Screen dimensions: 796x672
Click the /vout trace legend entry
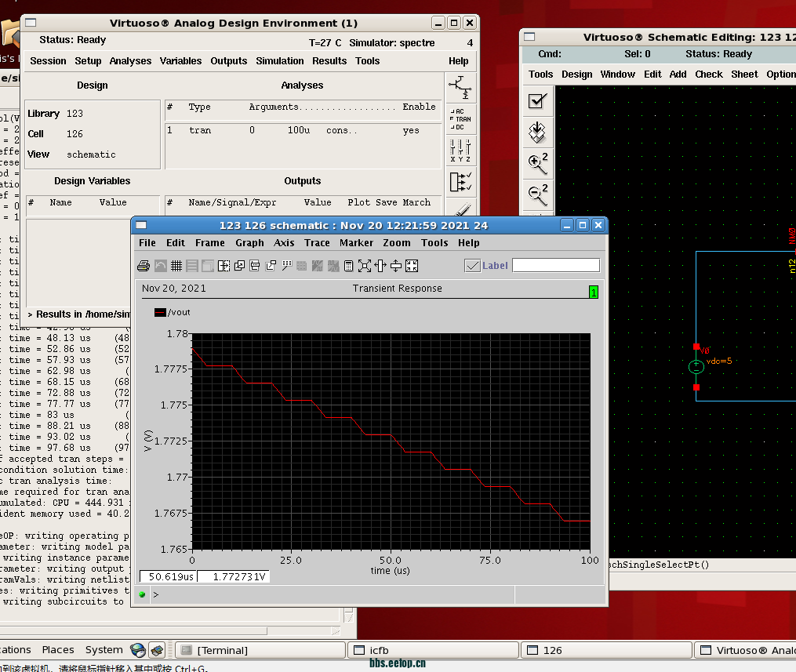173,312
